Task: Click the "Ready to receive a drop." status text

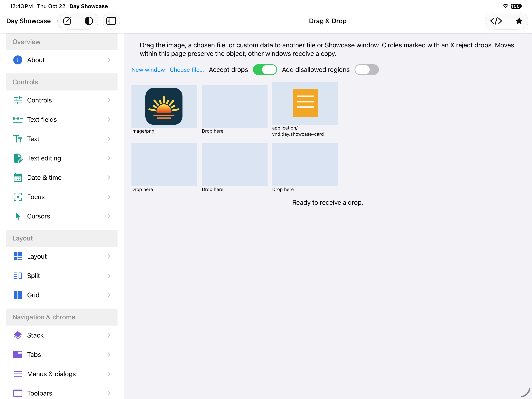Action: point(327,203)
